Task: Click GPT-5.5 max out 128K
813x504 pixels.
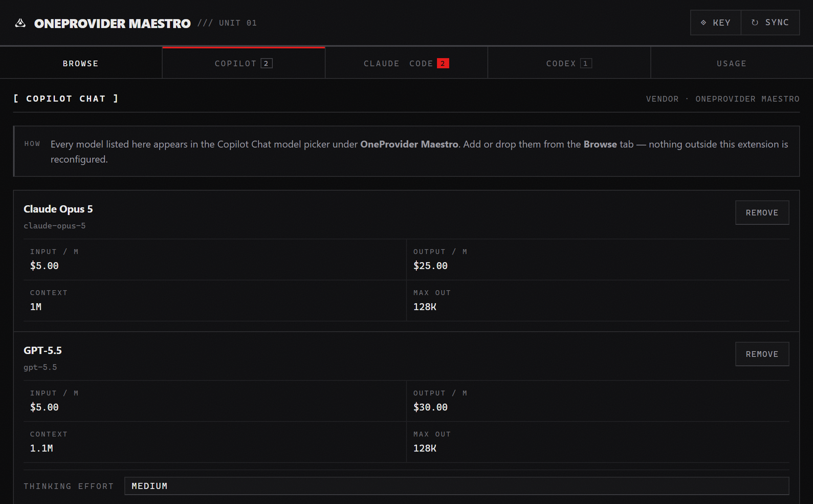Action: click(425, 448)
